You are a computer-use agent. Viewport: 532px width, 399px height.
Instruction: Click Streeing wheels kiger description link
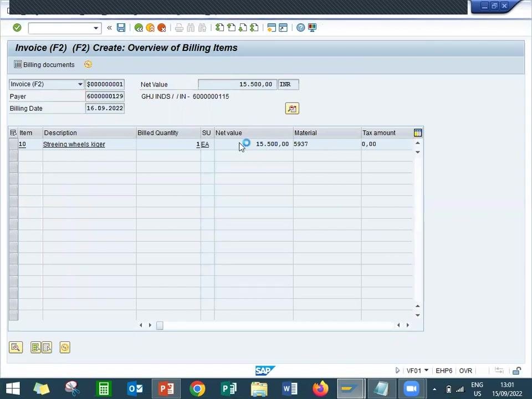coord(74,144)
